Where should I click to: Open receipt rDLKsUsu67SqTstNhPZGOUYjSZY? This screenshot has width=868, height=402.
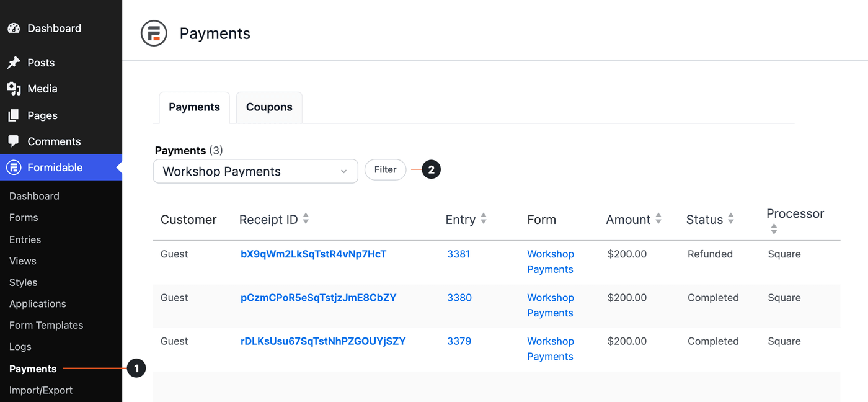click(323, 341)
